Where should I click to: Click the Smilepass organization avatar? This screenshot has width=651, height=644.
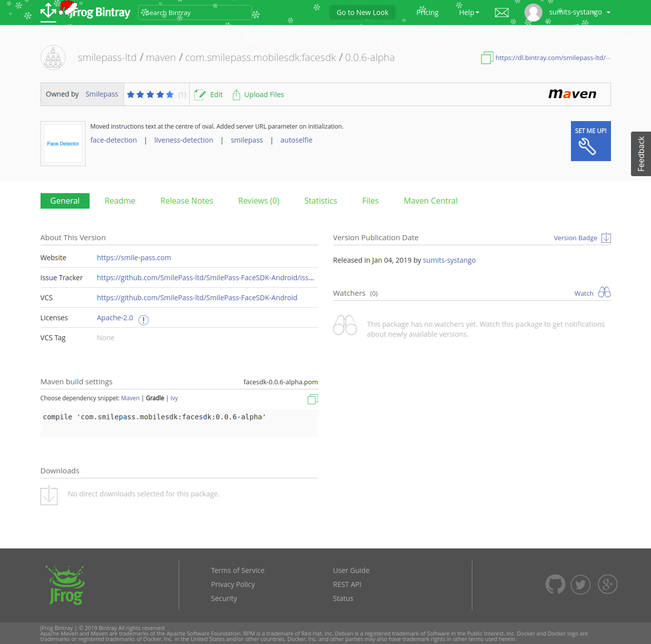(53, 58)
